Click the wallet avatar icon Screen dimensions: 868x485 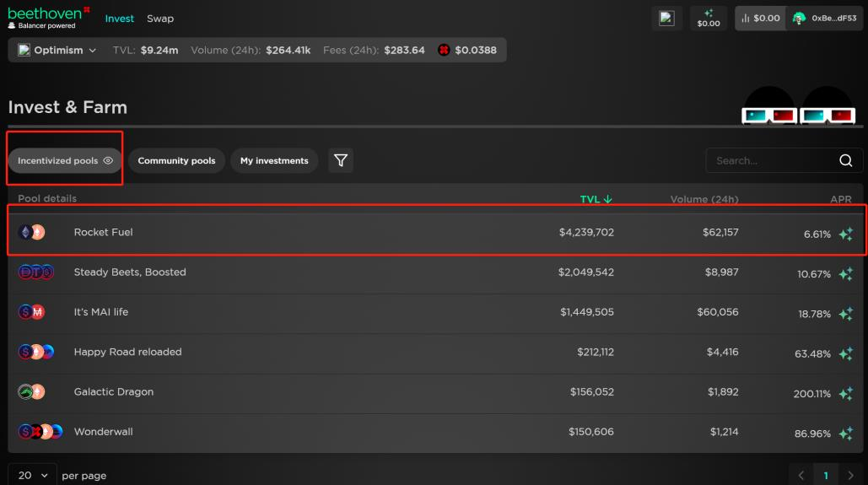(799, 19)
